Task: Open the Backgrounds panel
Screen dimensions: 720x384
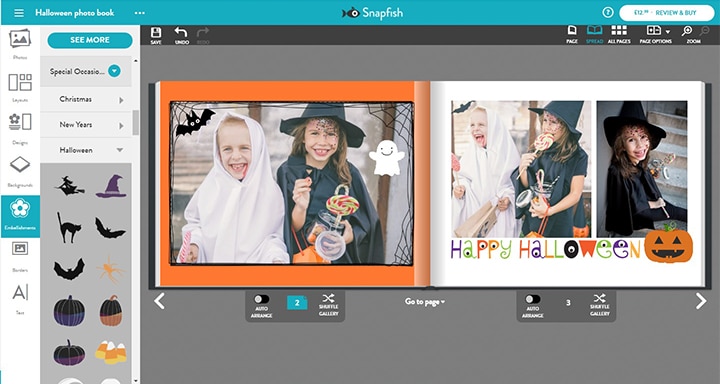Action: (20, 172)
